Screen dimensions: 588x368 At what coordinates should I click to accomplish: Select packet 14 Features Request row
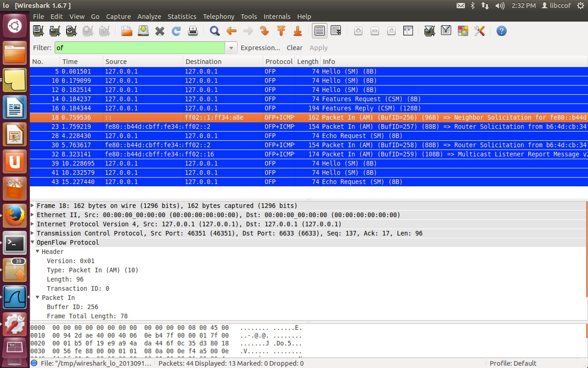point(309,99)
